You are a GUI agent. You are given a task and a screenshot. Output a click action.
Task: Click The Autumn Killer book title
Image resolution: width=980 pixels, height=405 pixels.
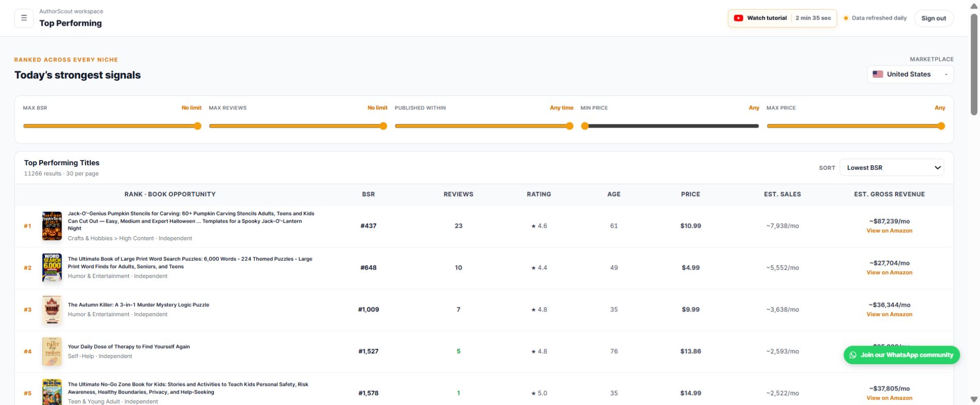coord(138,305)
